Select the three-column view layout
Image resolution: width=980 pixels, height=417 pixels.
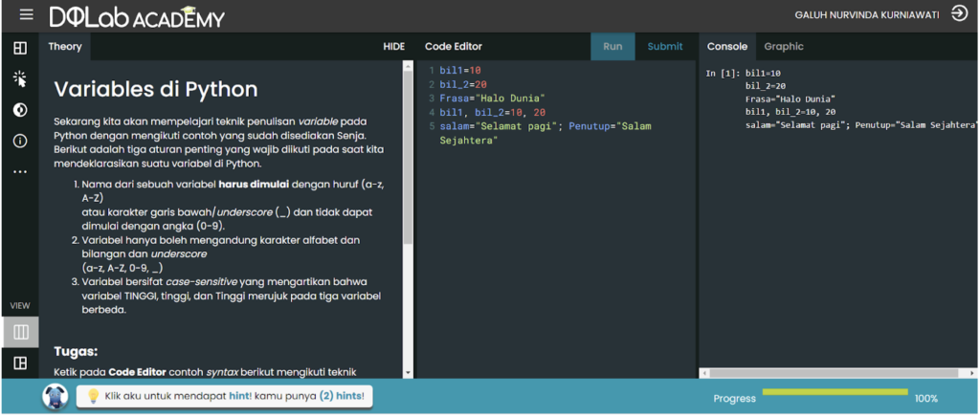pyautogui.click(x=20, y=332)
